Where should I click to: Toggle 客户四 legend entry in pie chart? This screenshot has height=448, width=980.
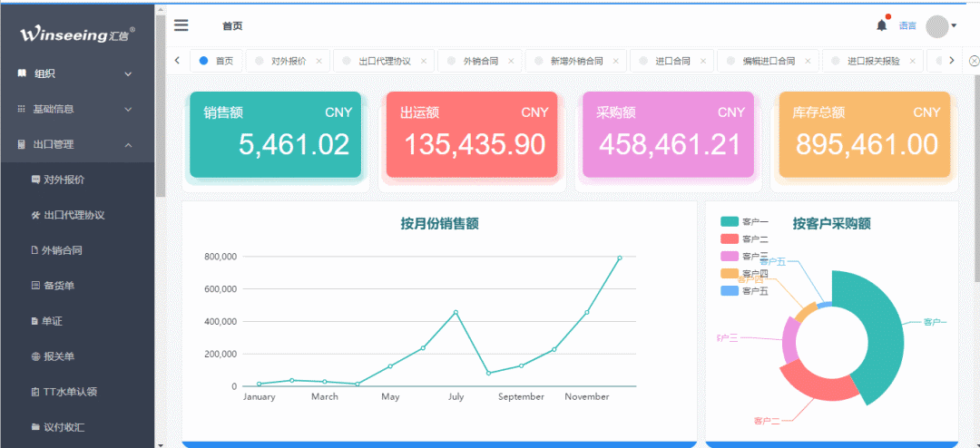click(744, 274)
